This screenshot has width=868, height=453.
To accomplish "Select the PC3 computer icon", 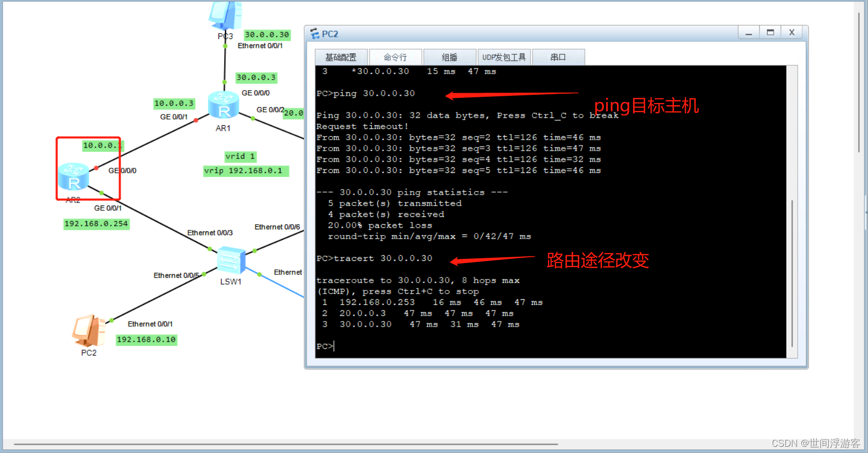I will coord(226,14).
